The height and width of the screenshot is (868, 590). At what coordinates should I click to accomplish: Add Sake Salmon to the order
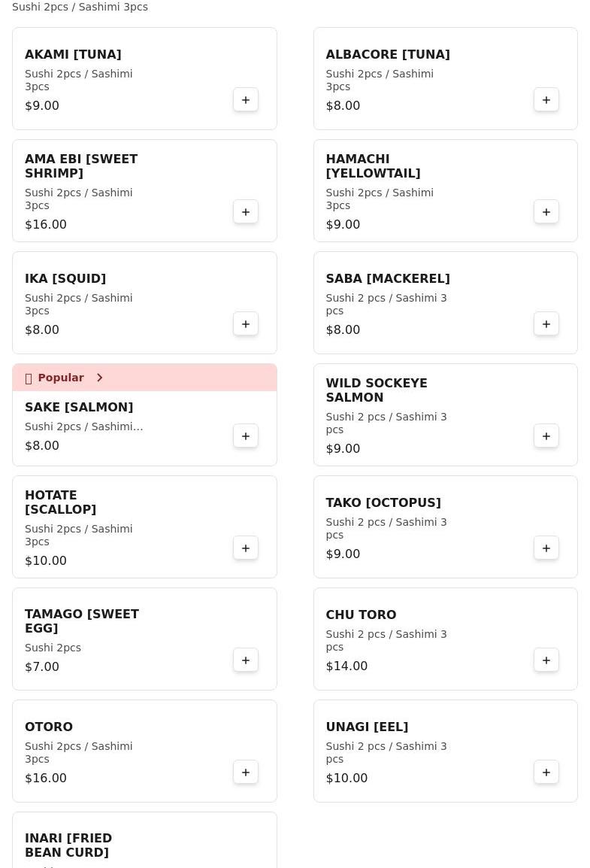tap(246, 436)
